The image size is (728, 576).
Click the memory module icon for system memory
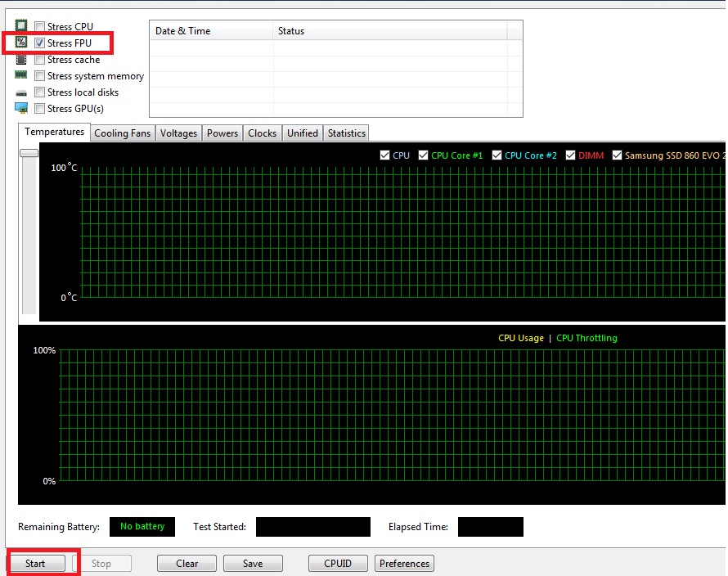21,75
